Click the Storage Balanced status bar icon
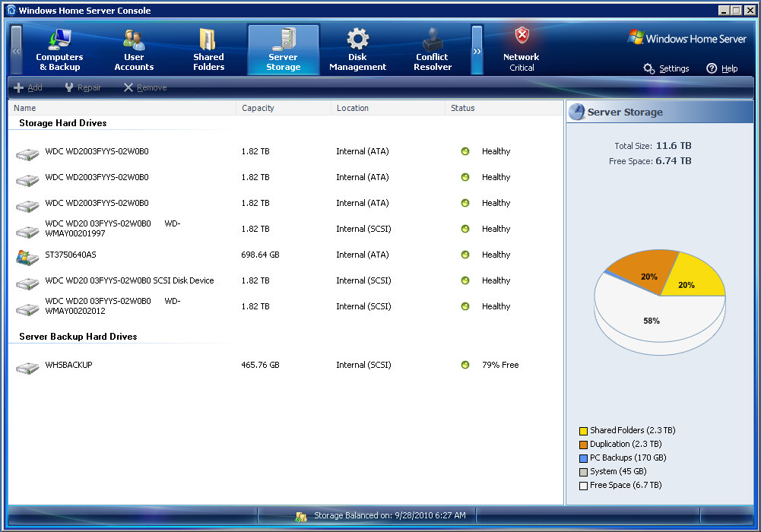 click(x=301, y=517)
